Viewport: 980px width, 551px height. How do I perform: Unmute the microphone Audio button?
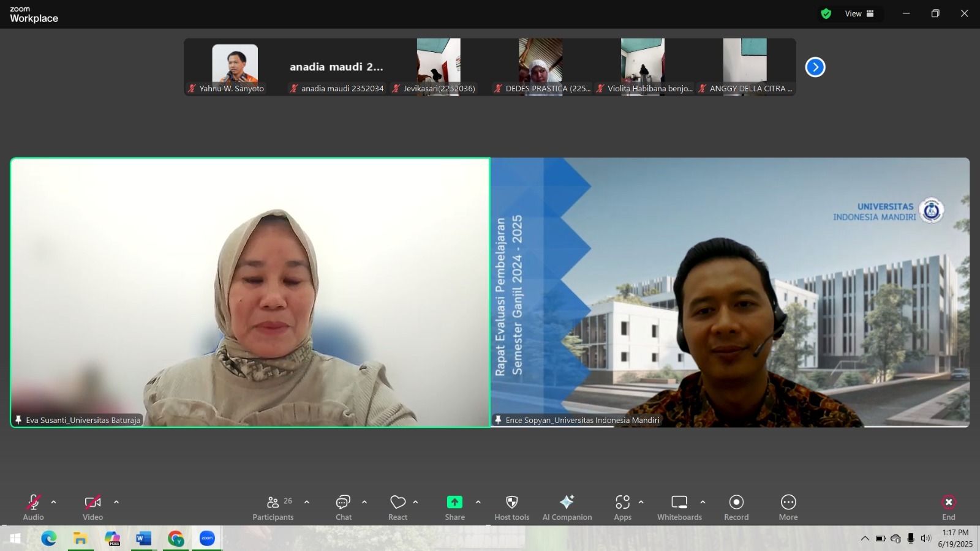(33, 508)
